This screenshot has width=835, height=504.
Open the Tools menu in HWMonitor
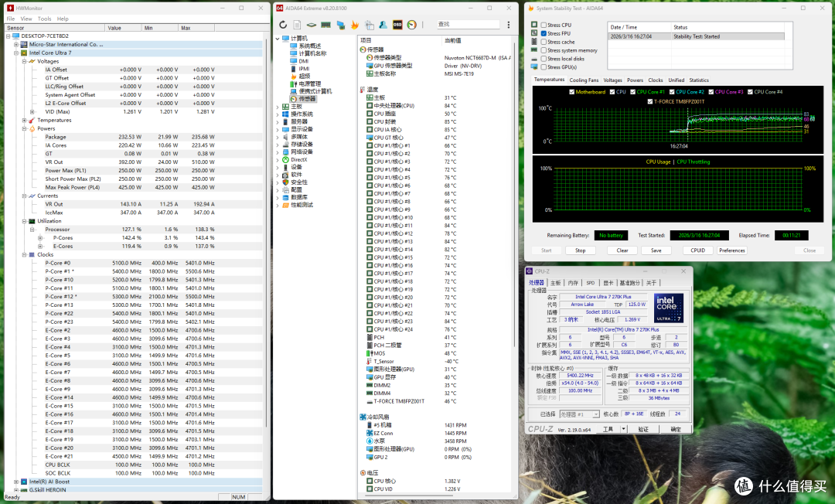(x=44, y=19)
